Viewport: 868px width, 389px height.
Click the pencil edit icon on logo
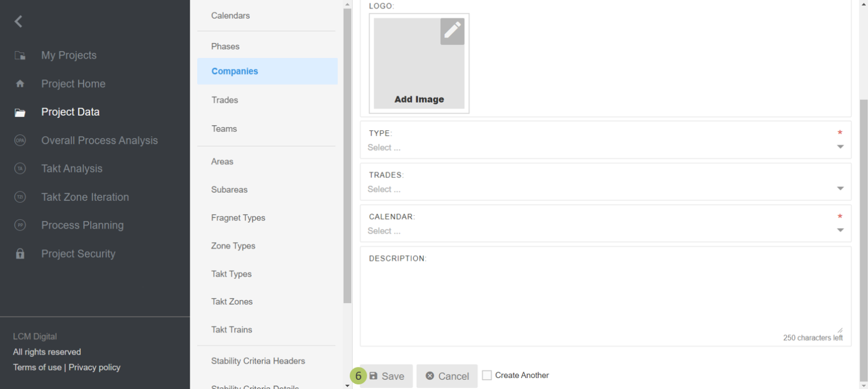(452, 31)
